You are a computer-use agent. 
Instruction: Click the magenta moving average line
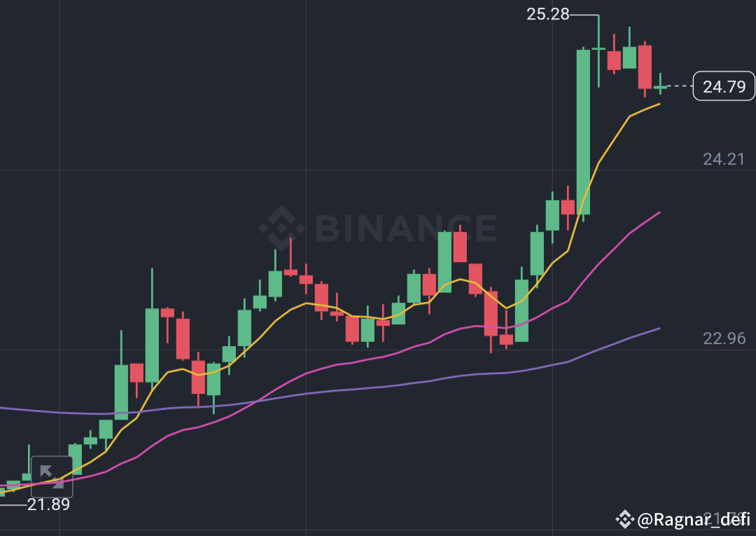click(x=630, y=231)
